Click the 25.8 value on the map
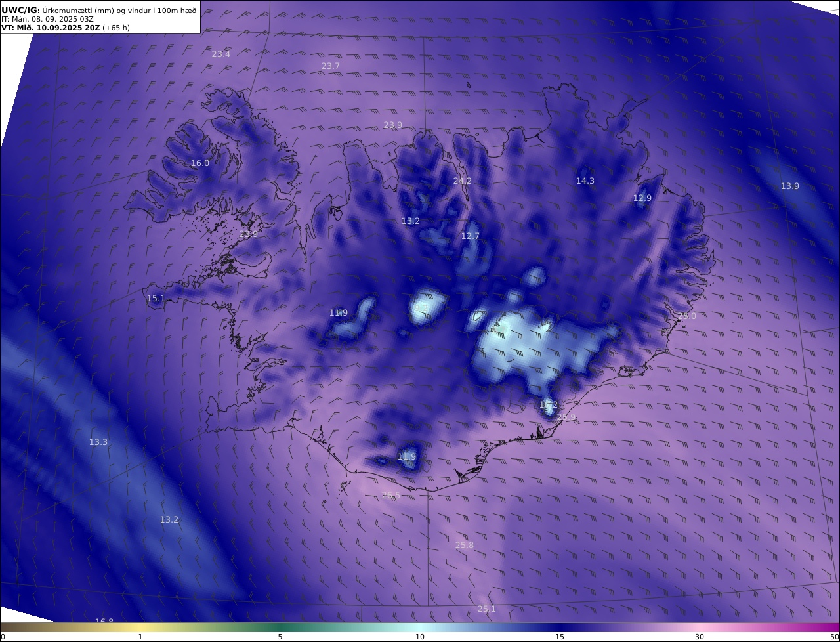The width and height of the screenshot is (840, 642). [x=465, y=546]
